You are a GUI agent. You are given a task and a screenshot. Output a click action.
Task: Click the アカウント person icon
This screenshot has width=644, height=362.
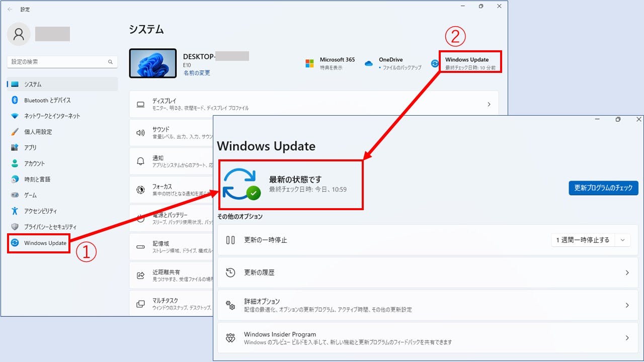(15, 163)
